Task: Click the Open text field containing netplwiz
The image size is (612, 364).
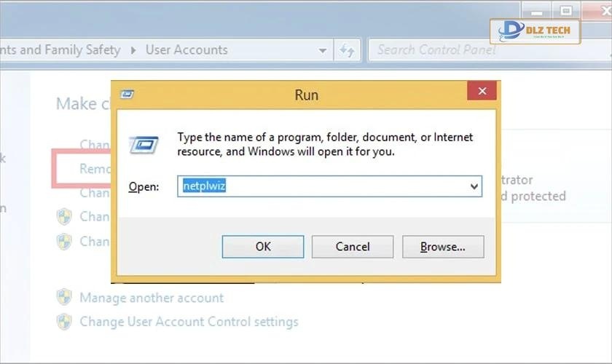Action: click(321, 186)
